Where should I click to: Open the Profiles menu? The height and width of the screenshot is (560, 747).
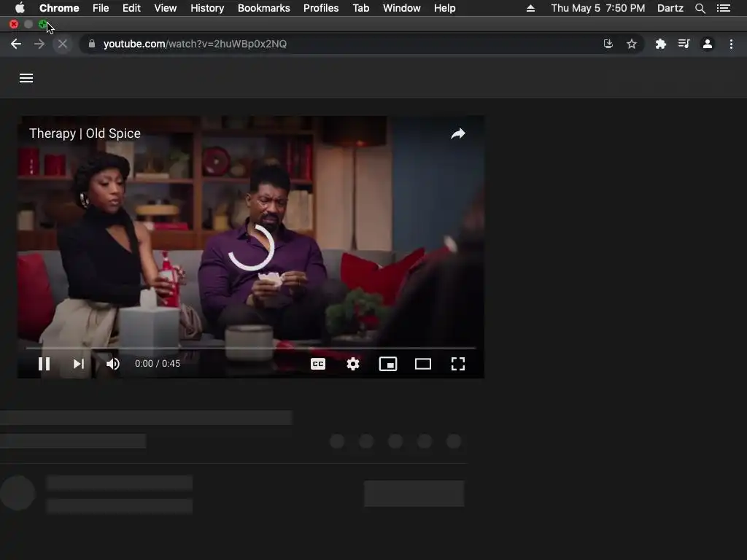coord(321,8)
